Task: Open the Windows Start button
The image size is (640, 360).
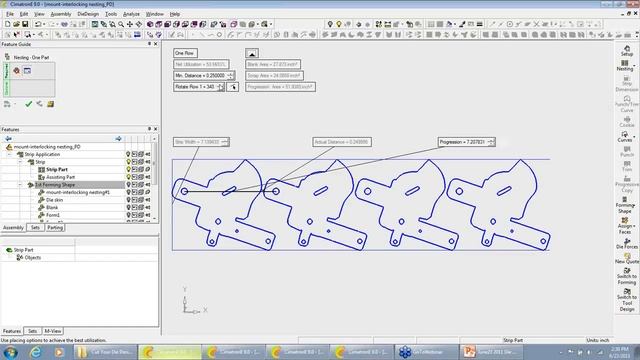Action: pos(10,351)
